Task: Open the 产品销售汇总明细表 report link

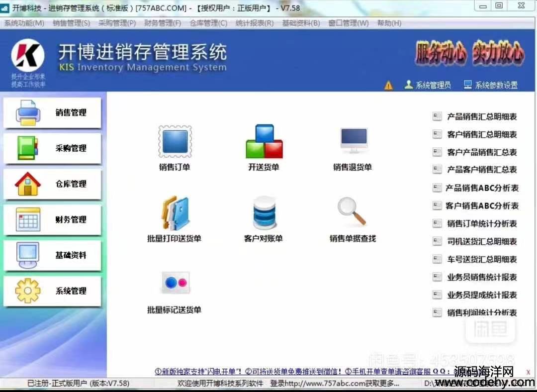Action: (482, 116)
